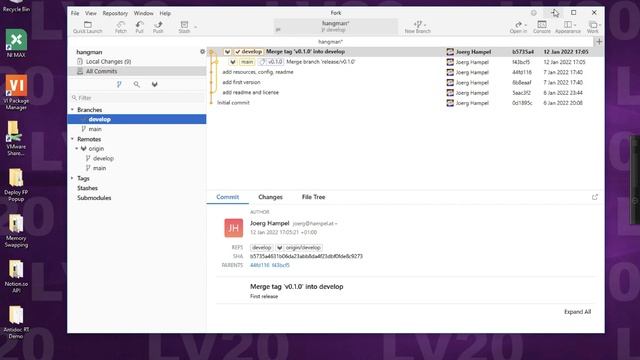Click the origin badge on main commit

233,62
